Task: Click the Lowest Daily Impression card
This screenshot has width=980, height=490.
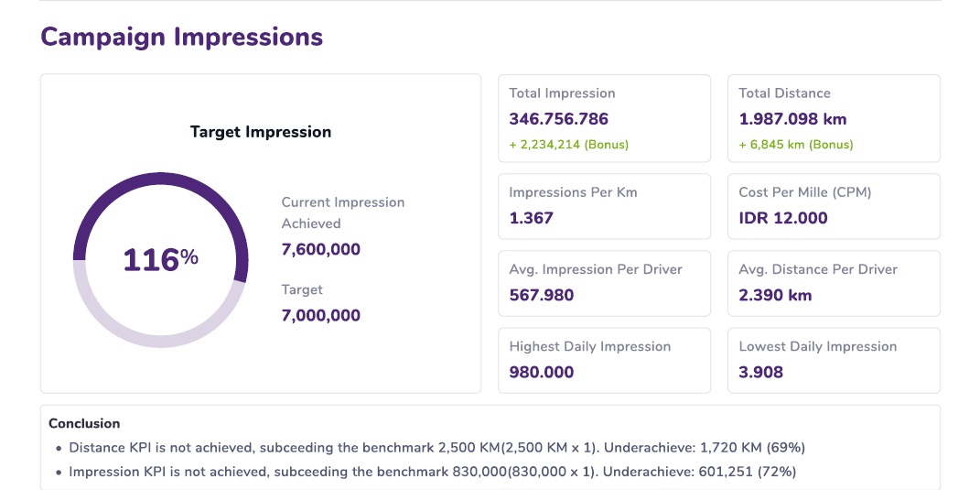Action: (x=834, y=360)
